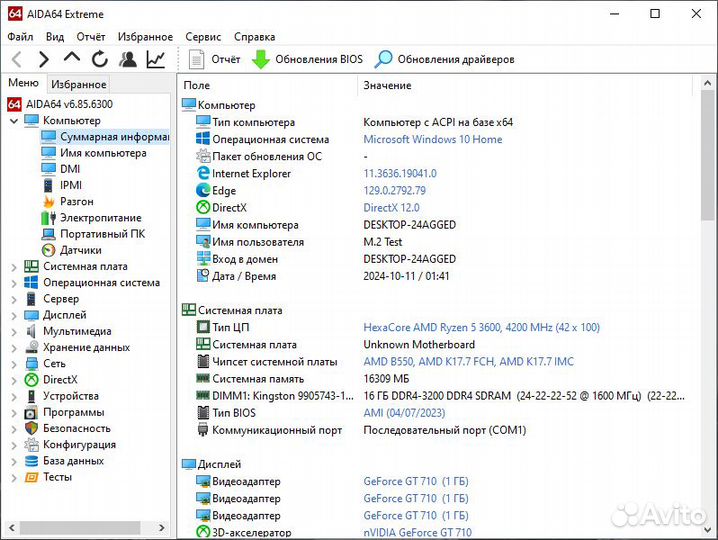This screenshot has width=718, height=540.
Task: Click the Портативный ПК laptop icon
Action: click(49, 234)
